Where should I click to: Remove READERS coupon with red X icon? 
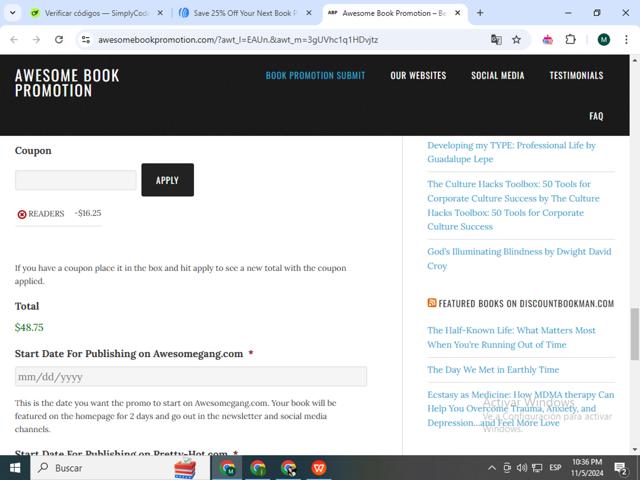[22, 214]
